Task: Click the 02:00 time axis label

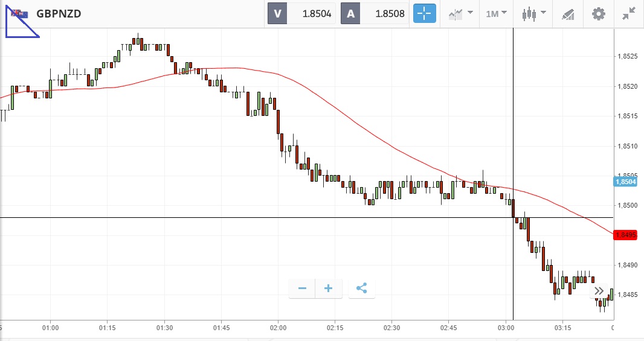Action: pyautogui.click(x=278, y=328)
